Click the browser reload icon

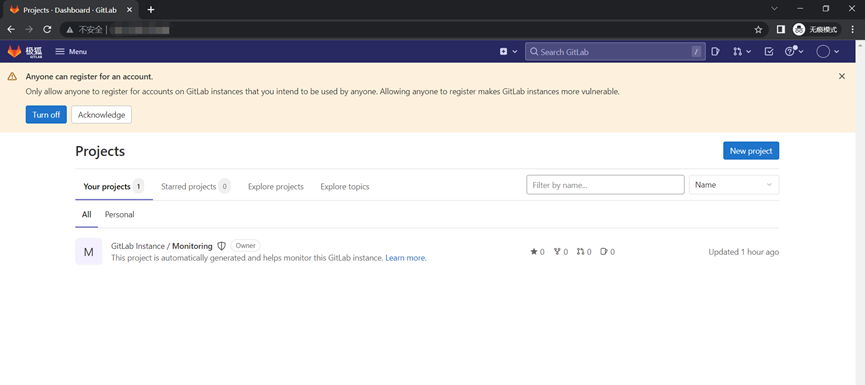(x=47, y=30)
